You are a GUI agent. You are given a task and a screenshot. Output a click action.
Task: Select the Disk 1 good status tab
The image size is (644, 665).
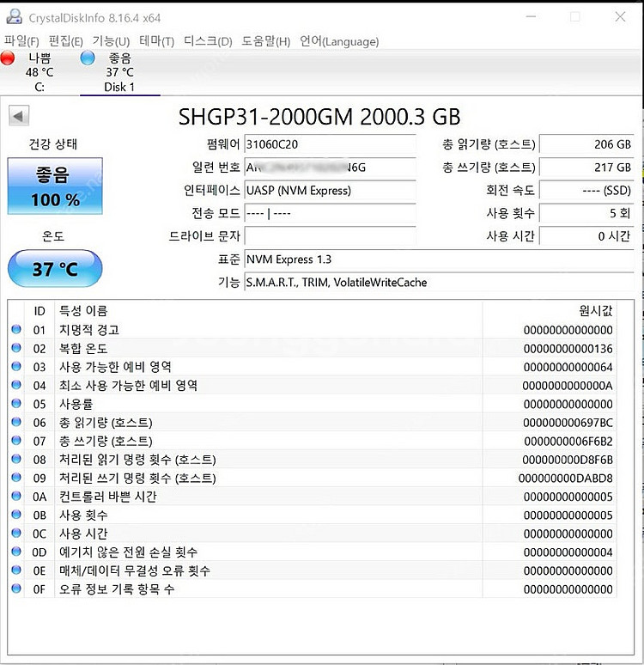coord(120,72)
